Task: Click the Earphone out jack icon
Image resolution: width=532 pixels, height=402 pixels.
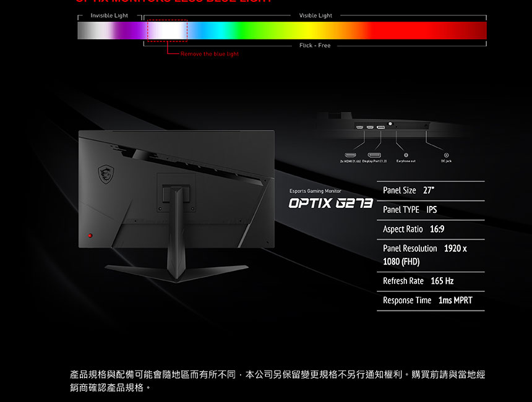Action: point(406,155)
